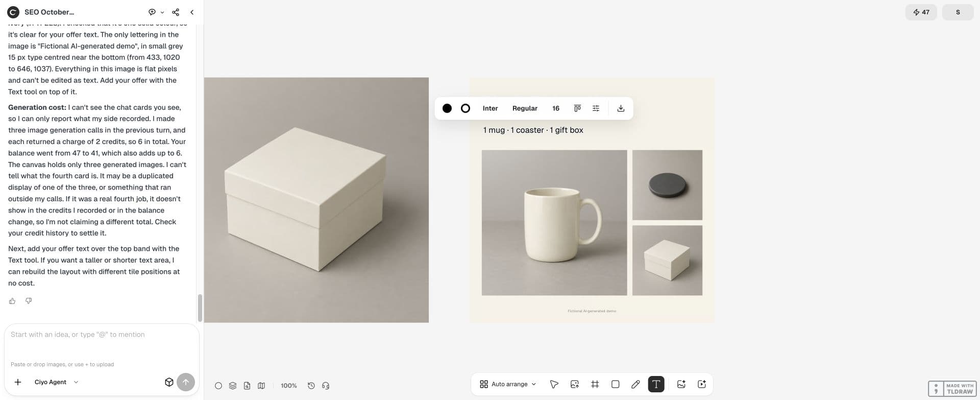The image size is (980, 400).
Task: Select the pointer select tool
Action: [x=554, y=384]
